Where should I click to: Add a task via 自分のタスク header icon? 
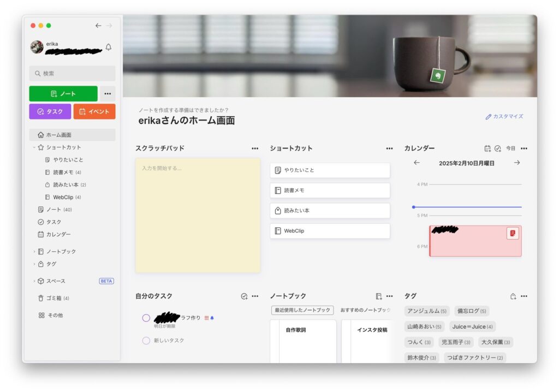[x=244, y=296]
